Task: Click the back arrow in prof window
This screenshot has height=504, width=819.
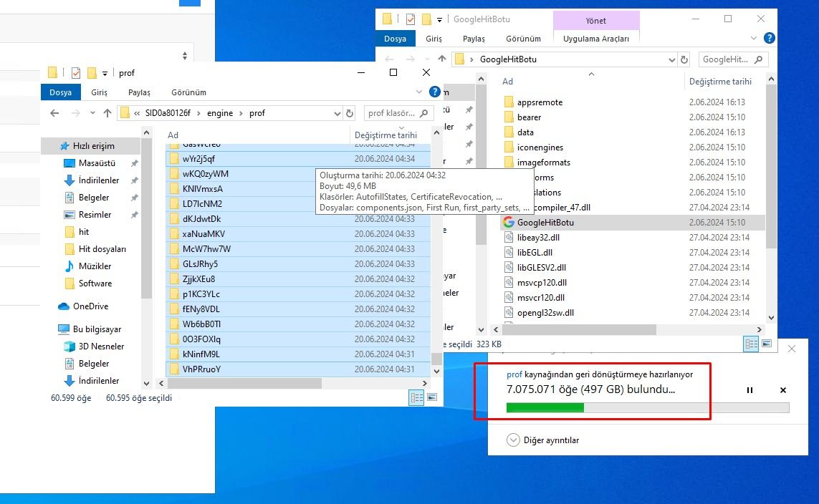Action: [x=54, y=113]
